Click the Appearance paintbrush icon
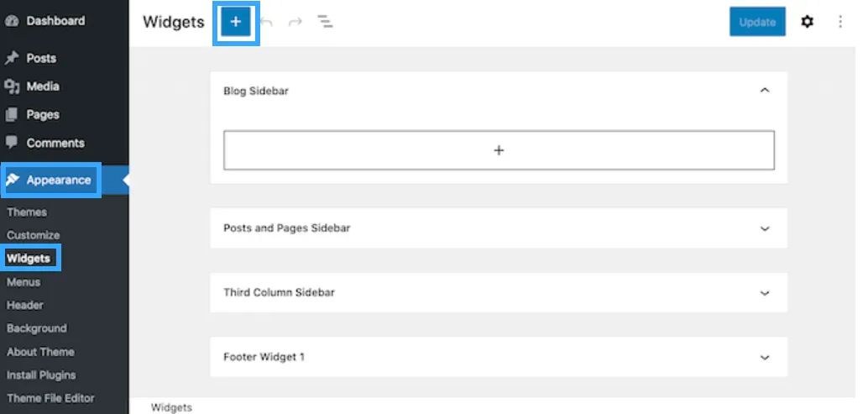This screenshot has height=414, width=868. click(x=13, y=180)
